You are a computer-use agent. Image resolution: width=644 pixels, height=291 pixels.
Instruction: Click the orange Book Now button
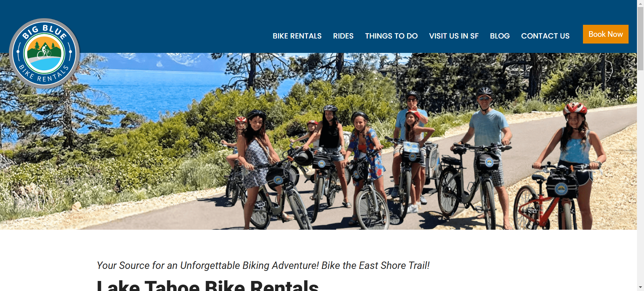(x=605, y=34)
